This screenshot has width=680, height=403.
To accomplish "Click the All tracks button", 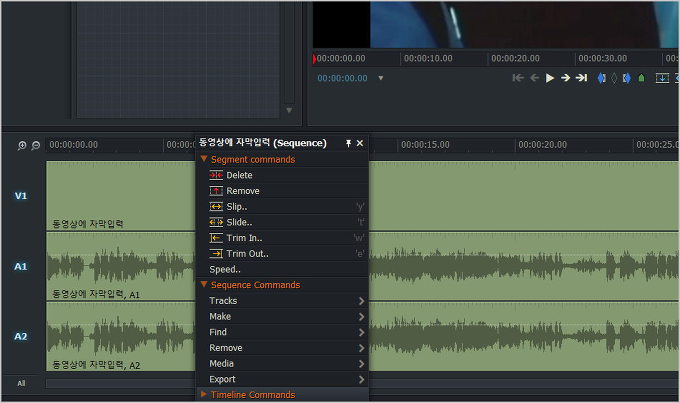I will point(21,383).
